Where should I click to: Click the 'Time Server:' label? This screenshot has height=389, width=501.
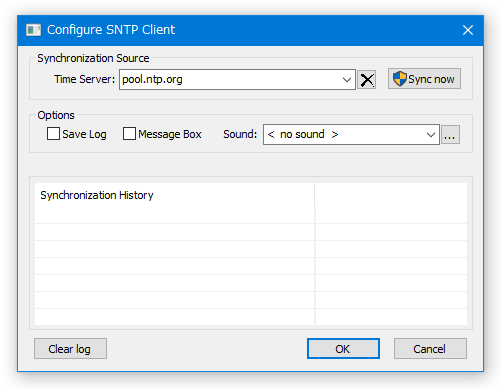pos(85,79)
